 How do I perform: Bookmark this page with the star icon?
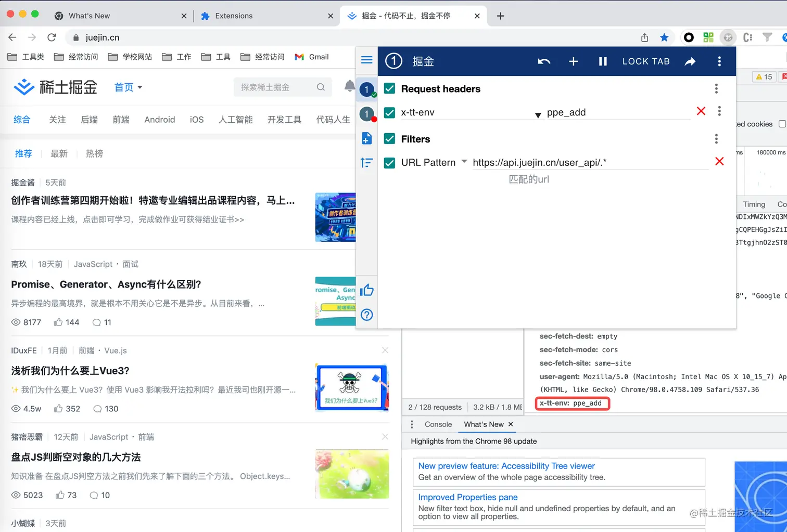point(664,37)
